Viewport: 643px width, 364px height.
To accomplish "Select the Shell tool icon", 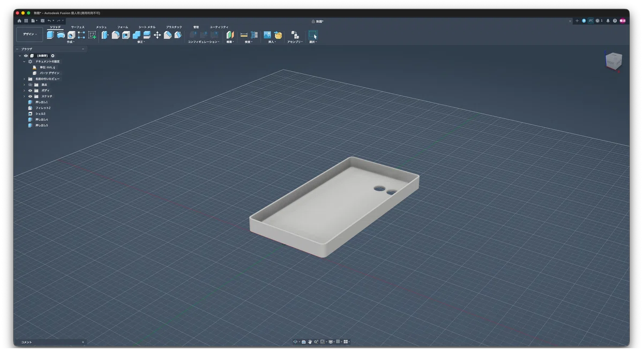I will point(126,35).
